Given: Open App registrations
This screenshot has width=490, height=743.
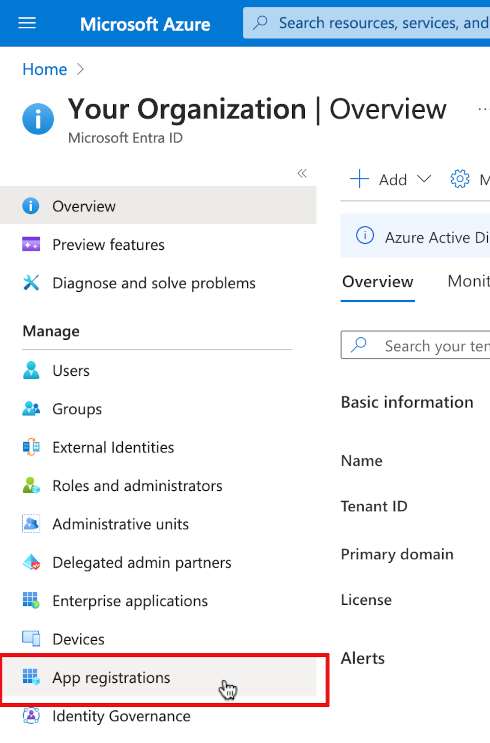Looking at the screenshot, I should [158, 678].
